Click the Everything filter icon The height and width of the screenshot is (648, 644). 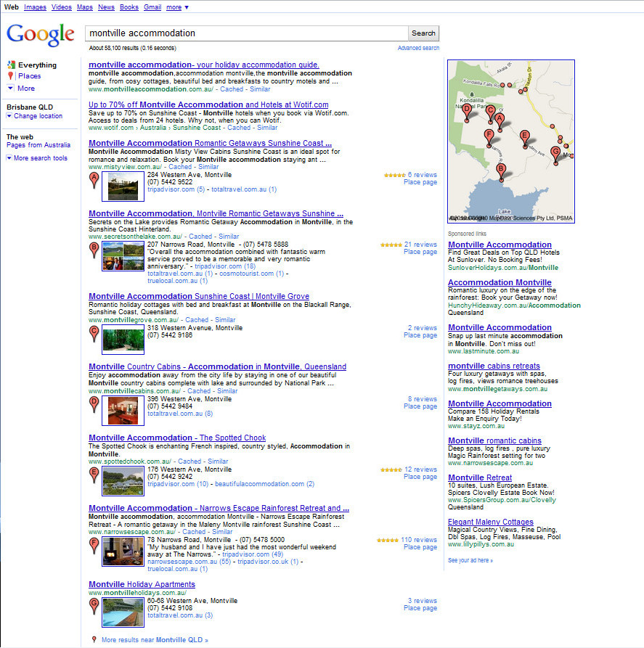[x=11, y=65]
